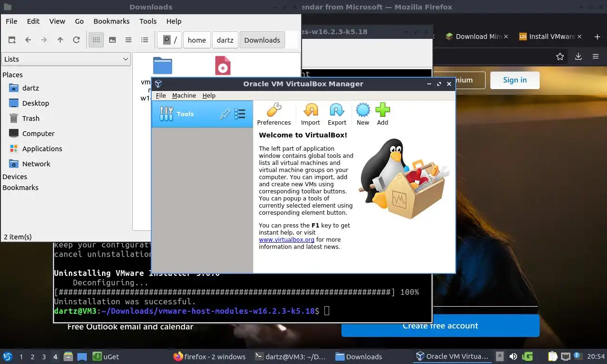Go forward in the Downloads file manager

click(44, 40)
